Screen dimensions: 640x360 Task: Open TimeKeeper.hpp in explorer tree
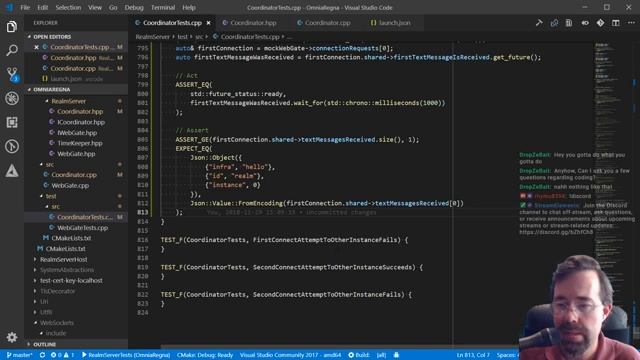(x=80, y=143)
